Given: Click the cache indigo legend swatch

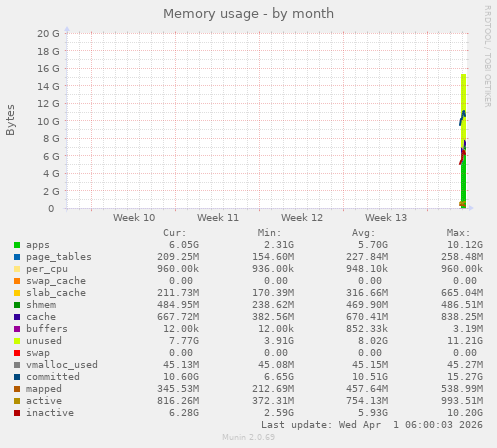Looking at the screenshot, I should coord(17,317).
